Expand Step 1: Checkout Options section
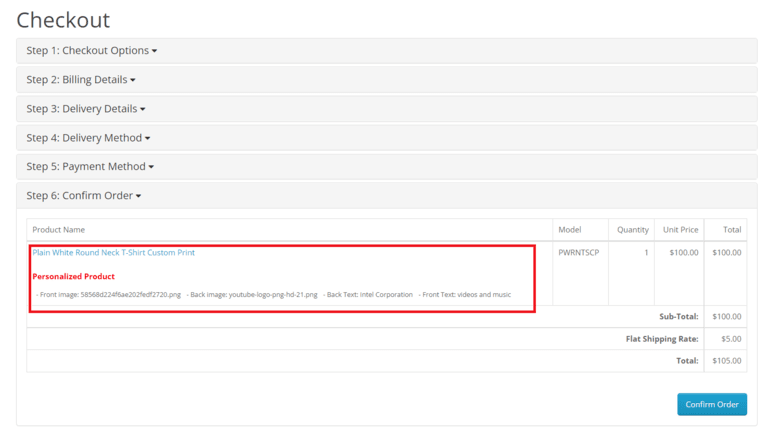The width and height of the screenshot is (768, 441). [91, 51]
